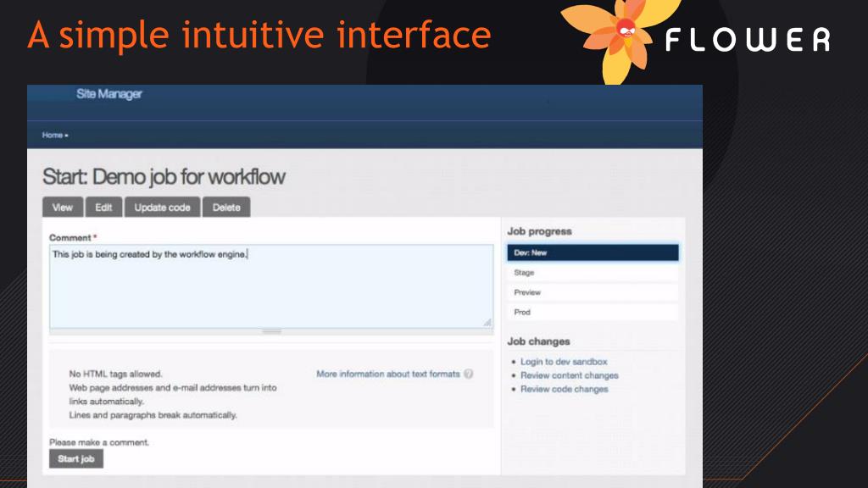Image resolution: width=868 pixels, height=488 pixels.
Task: Open More information about text formats link
Action: pos(388,374)
